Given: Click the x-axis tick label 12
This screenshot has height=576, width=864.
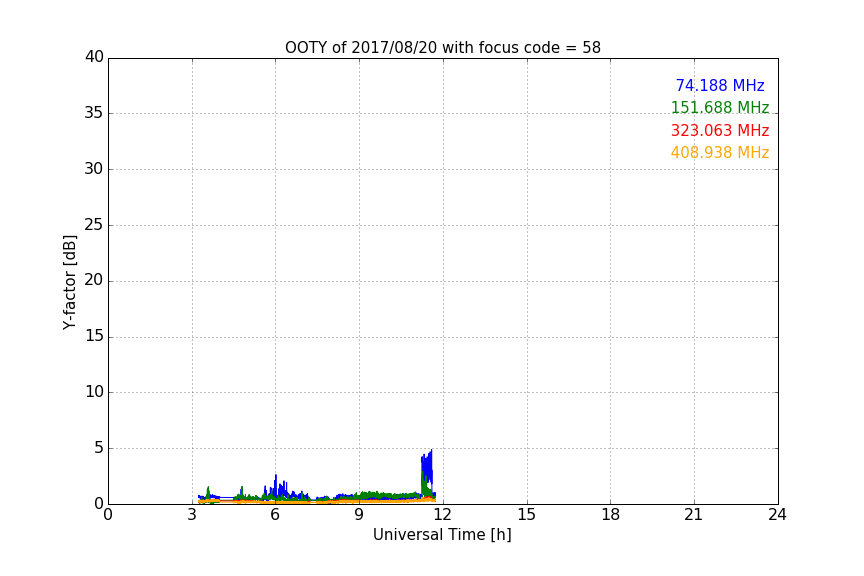Looking at the screenshot, I should [442, 515].
